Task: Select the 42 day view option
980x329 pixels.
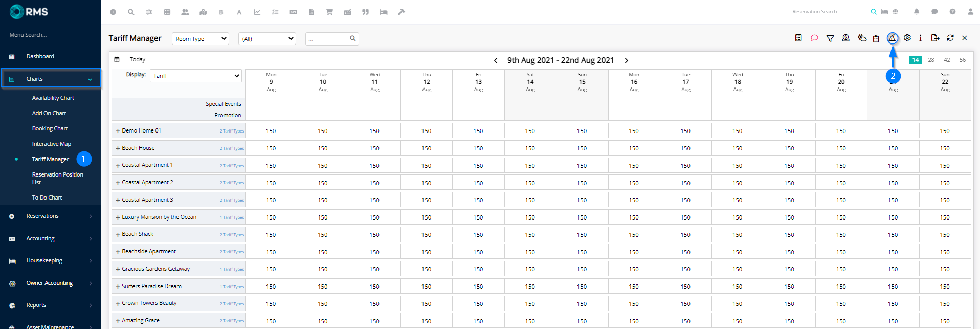Action: coord(947,60)
